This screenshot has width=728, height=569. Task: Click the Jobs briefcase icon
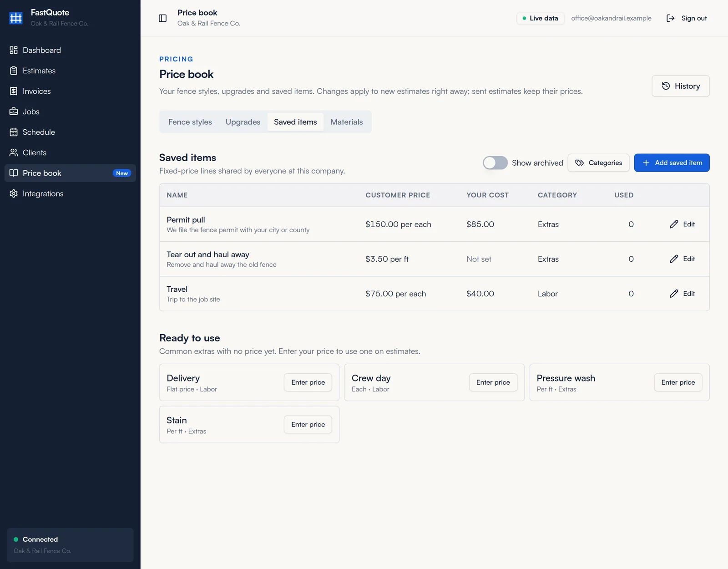(x=14, y=112)
